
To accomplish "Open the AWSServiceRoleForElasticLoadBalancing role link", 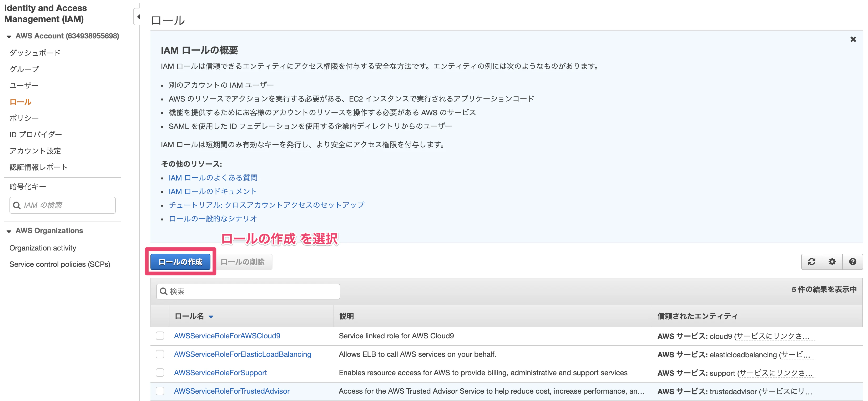I will tap(243, 354).
